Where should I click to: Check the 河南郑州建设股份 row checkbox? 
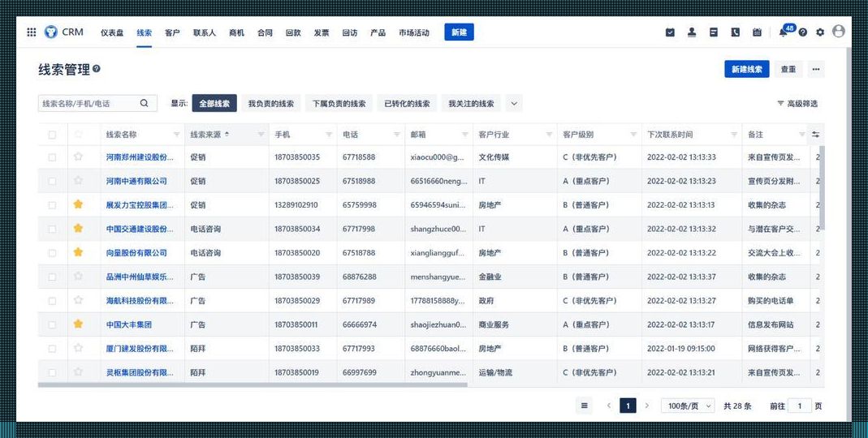pos(52,157)
